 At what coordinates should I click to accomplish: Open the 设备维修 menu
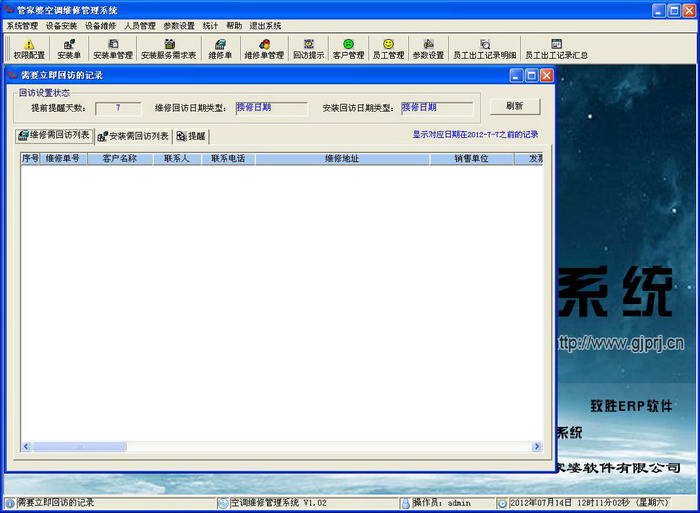[100, 26]
